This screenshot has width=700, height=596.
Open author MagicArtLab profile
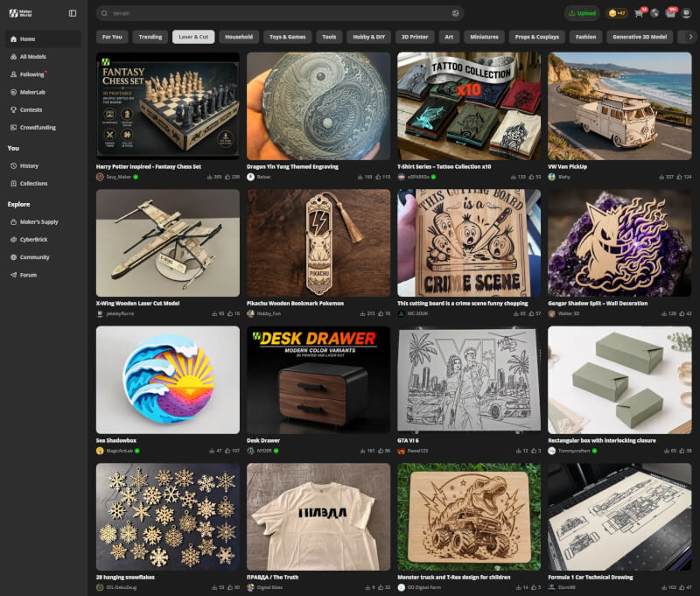120,451
